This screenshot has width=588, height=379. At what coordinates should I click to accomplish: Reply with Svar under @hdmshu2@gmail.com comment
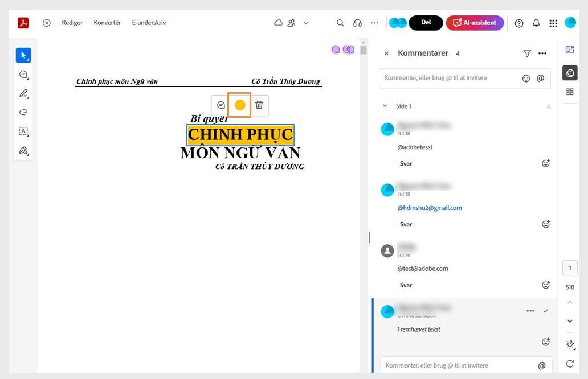click(x=406, y=224)
